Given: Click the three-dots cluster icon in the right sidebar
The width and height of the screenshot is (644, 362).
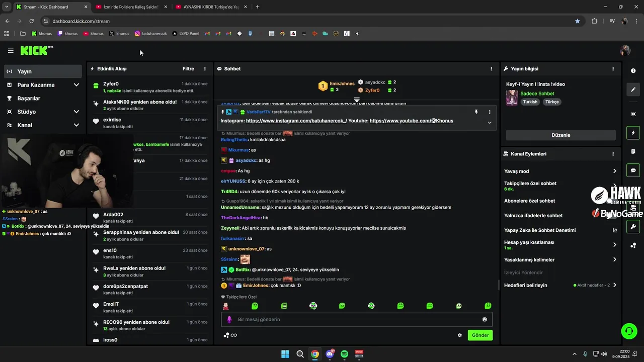Looking at the screenshot, I should click(633, 245).
